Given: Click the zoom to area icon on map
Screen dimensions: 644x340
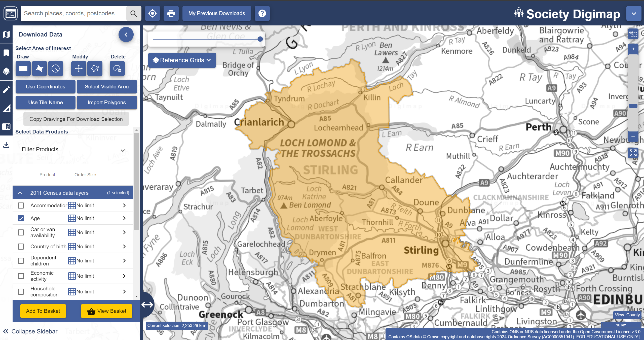Looking at the screenshot, I should [x=633, y=34].
